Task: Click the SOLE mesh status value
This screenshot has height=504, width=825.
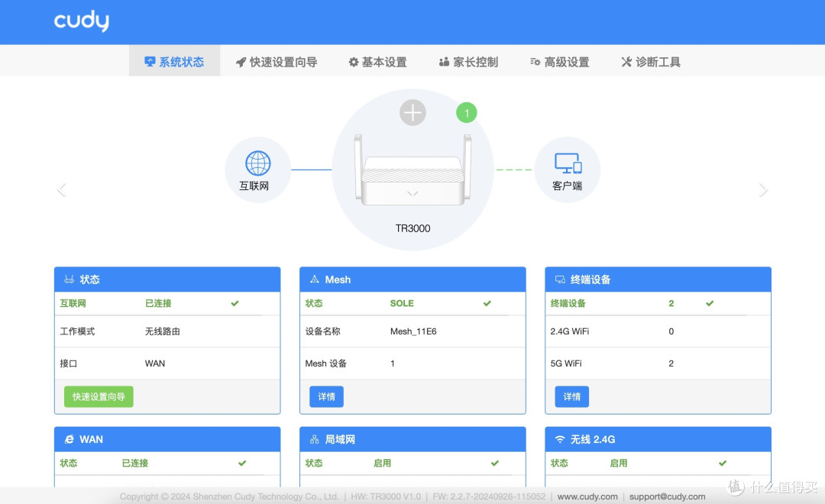Action: point(402,303)
